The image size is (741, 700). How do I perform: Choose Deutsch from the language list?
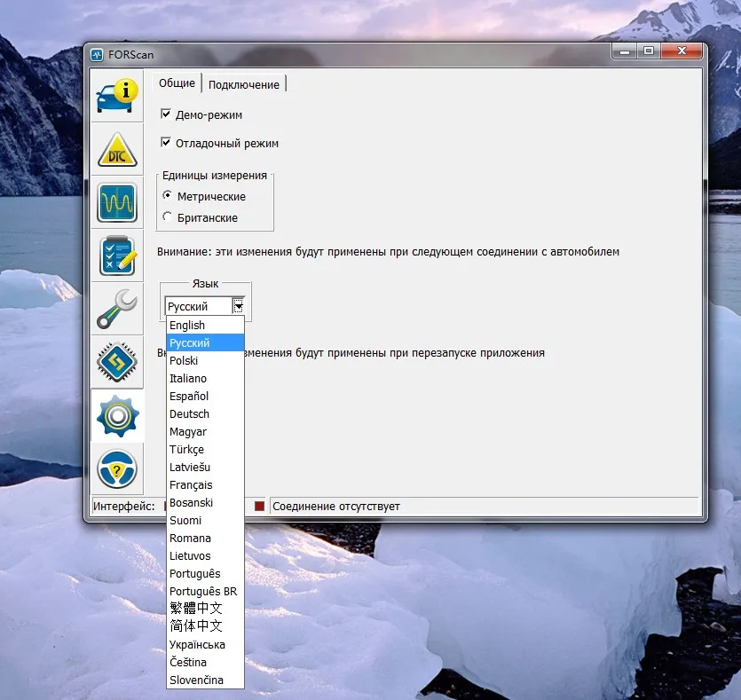tap(205, 413)
